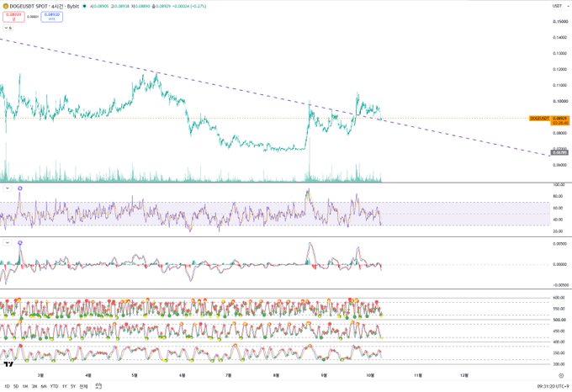Select the 6M time range
Image resolution: width=572 pixels, height=392 pixels.
pyautogui.click(x=44, y=386)
